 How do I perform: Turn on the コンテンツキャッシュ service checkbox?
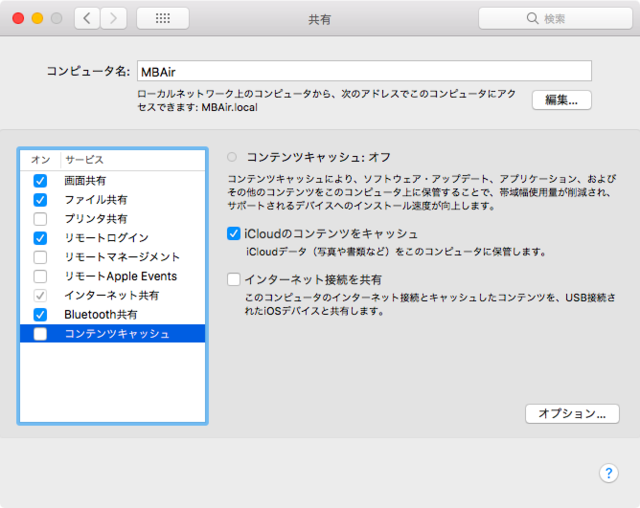(x=40, y=334)
